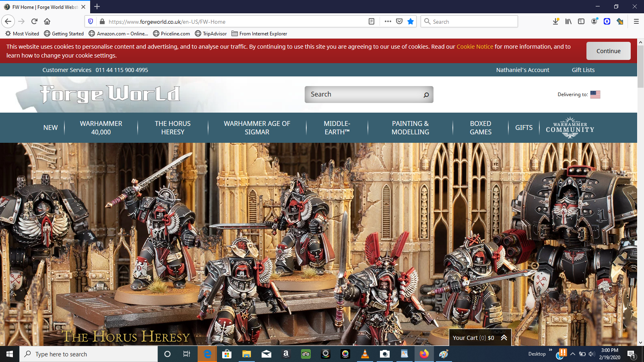Screen dimensions: 644x362
Task: Open Windows Start menu
Action: click(x=10, y=354)
